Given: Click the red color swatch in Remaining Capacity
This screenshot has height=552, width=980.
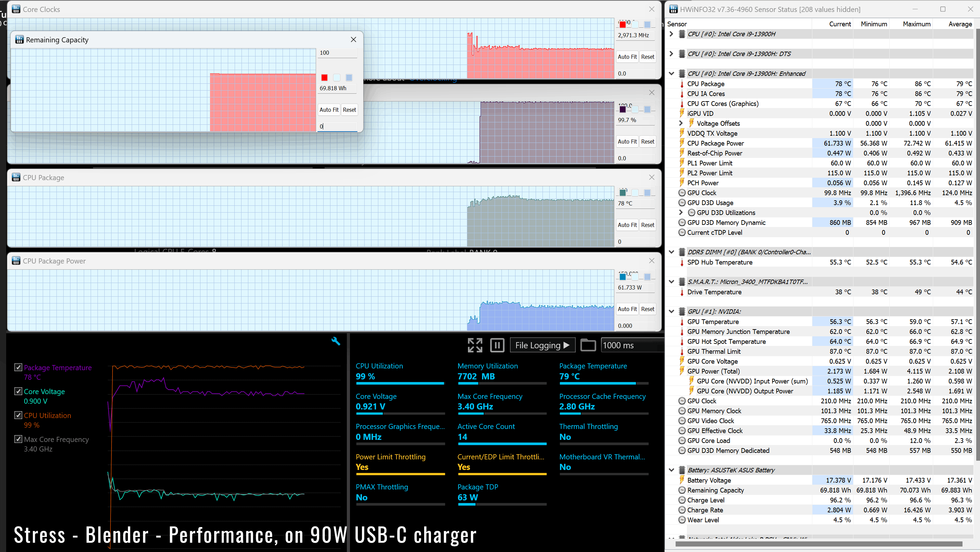Looking at the screenshot, I should (324, 78).
